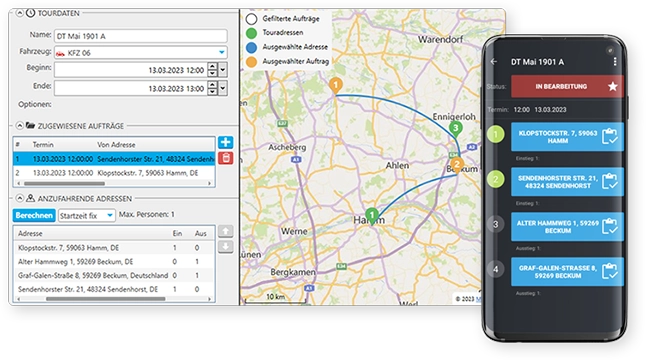Add an order with the blue plus button
646x360 pixels.
point(225,143)
